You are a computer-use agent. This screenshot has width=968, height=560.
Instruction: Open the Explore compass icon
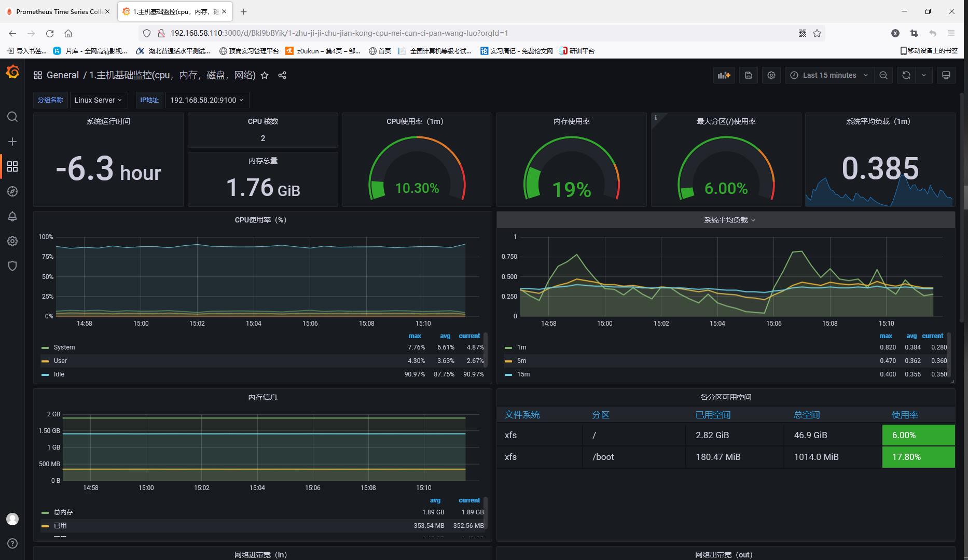pyautogui.click(x=12, y=191)
